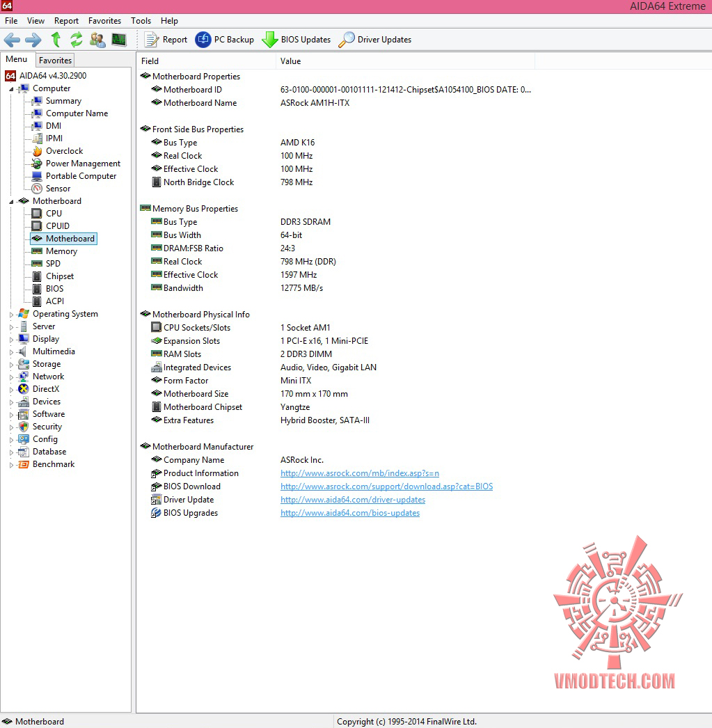Screen dimensions: 712x728
Task: Collapse the Motherboard tree node
Action: pos(11,202)
